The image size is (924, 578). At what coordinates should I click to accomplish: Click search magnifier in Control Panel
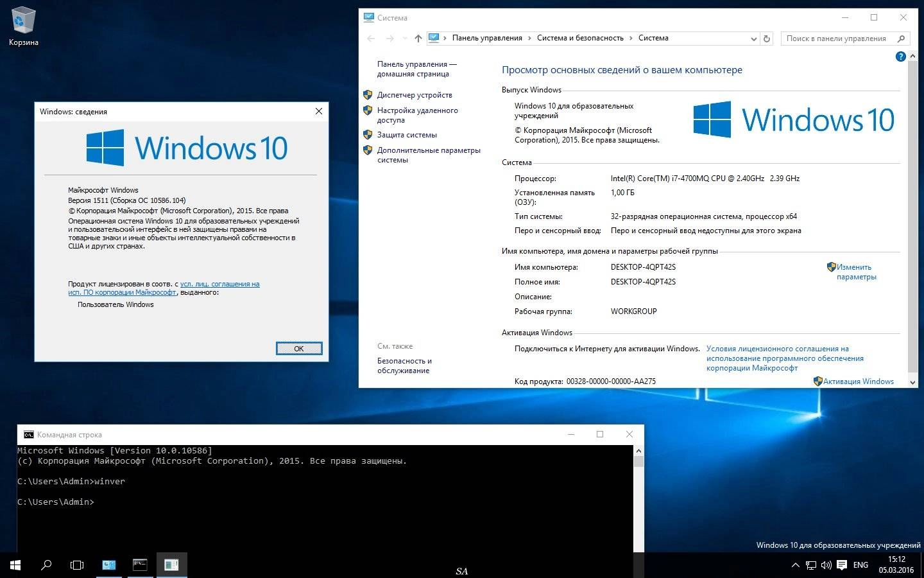point(901,39)
